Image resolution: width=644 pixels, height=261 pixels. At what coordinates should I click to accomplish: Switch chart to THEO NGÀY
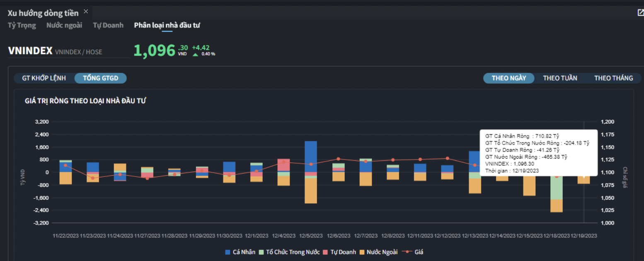pos(508,78)
